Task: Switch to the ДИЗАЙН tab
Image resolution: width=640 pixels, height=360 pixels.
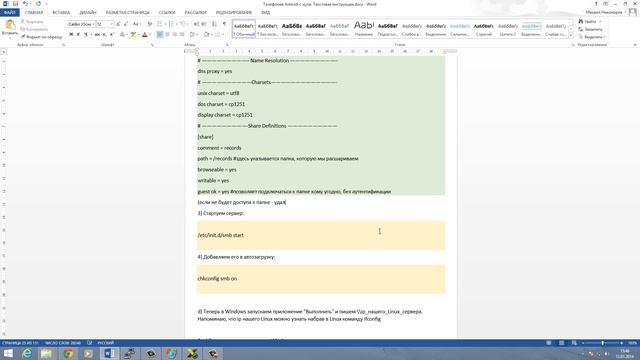Action: pos(88,13)
